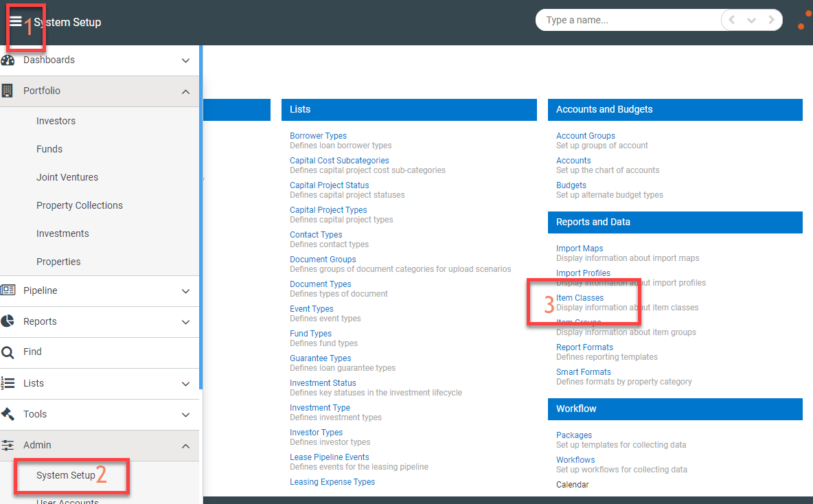
Task: Collapse the Portfolio section chevron
Action: coord(185,92)
